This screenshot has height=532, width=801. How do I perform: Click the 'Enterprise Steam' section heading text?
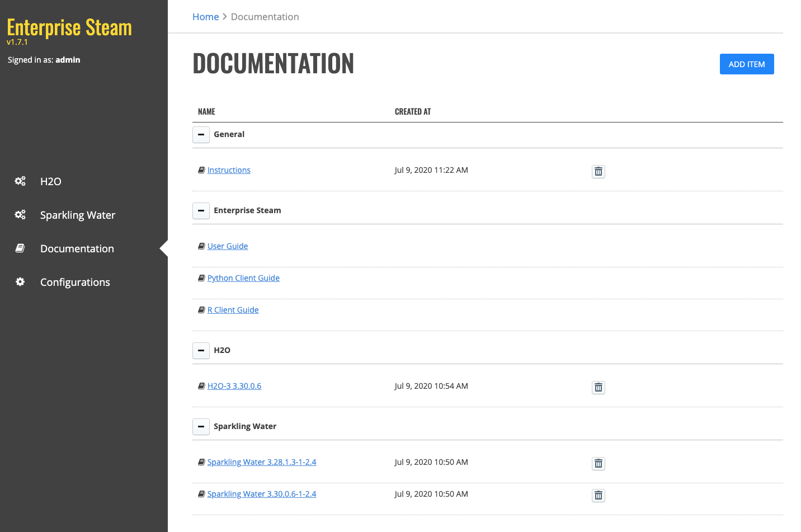tap(247, 210)
